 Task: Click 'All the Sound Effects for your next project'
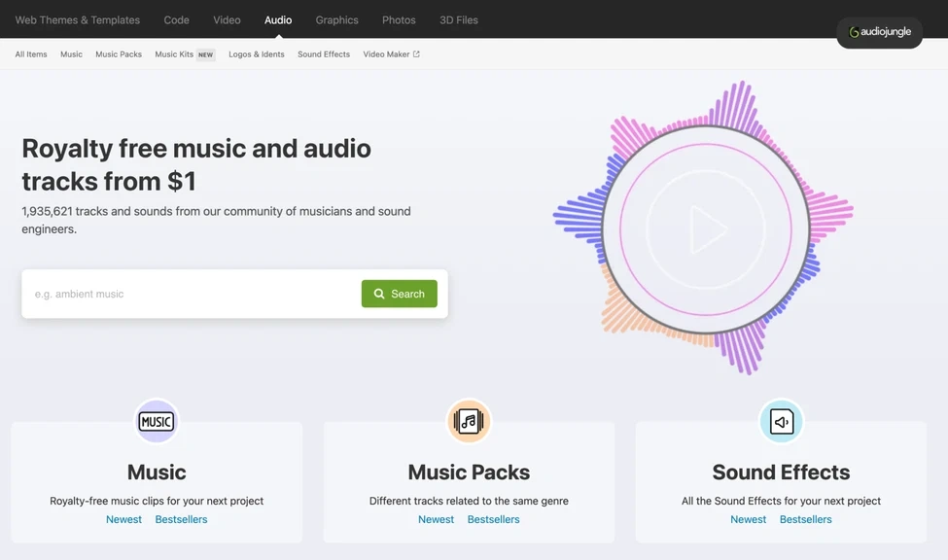781,501
